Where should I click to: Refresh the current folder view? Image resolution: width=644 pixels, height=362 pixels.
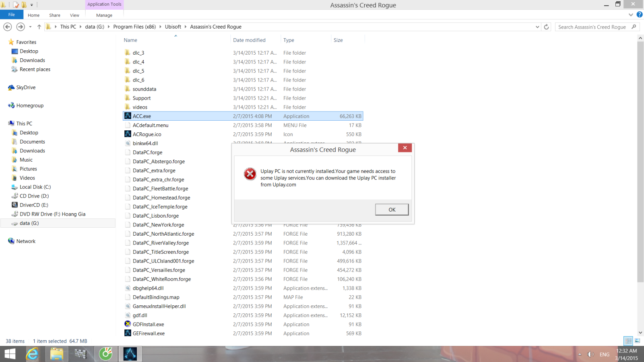pos(546,27)
